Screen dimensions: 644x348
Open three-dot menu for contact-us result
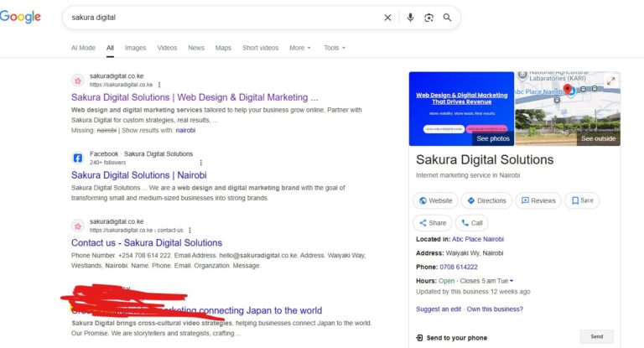190,230
